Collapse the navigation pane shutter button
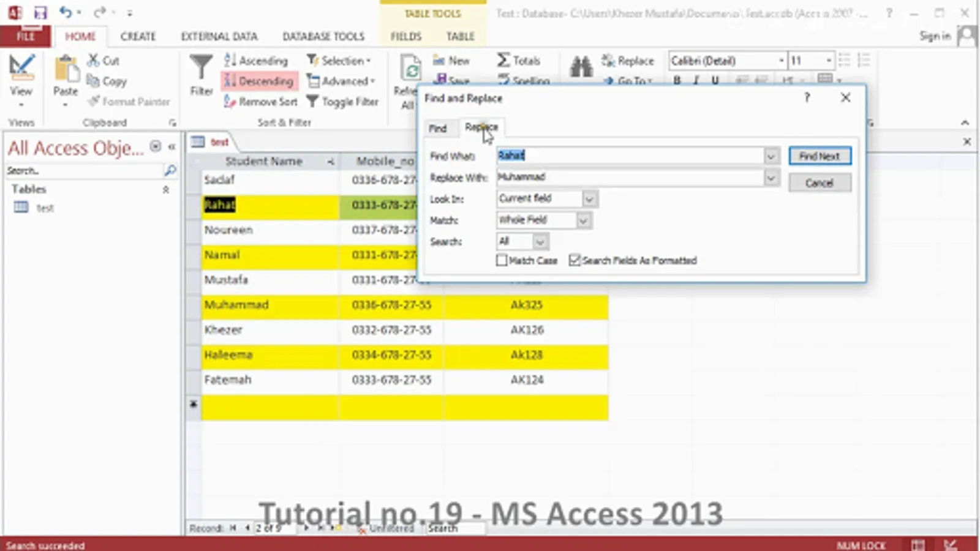This screenshot has width=980, height=551. point(172,146)
